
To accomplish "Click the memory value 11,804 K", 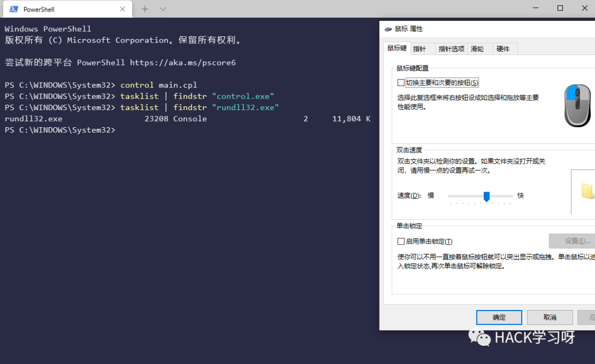I will tap(351, 119).
